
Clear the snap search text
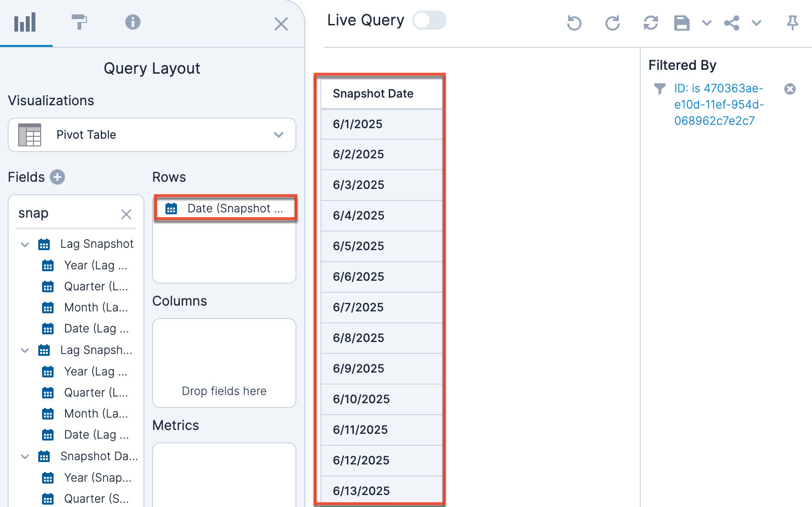click(x=126, y=214)
